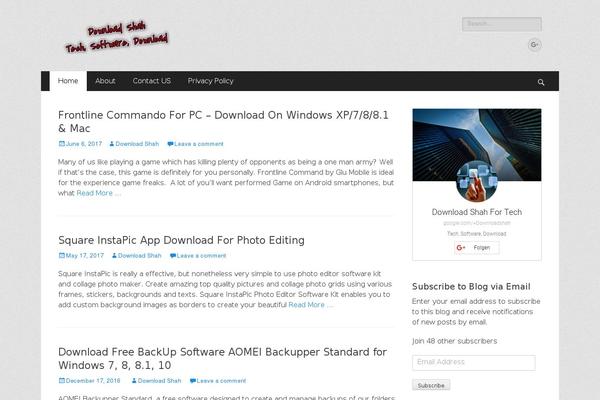Screen dimensions: 600x400
Task: Click calendar icon beside May 17, 2017
Action: point(62,256)
